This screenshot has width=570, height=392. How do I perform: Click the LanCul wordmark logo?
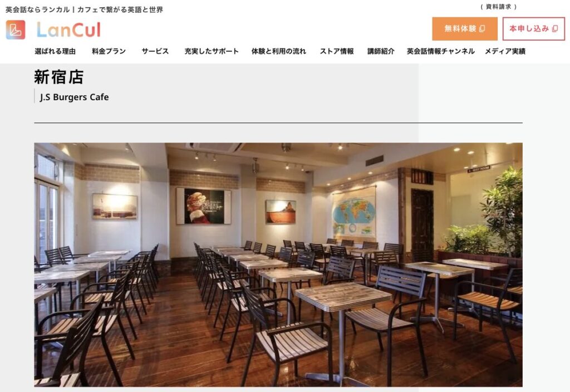click(x=68, y=30)
